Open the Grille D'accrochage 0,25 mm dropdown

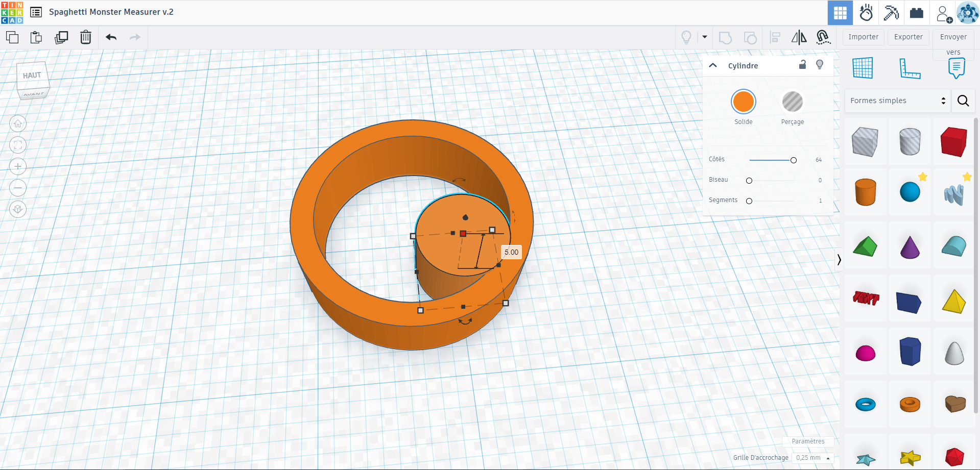[x=813, y=458]
